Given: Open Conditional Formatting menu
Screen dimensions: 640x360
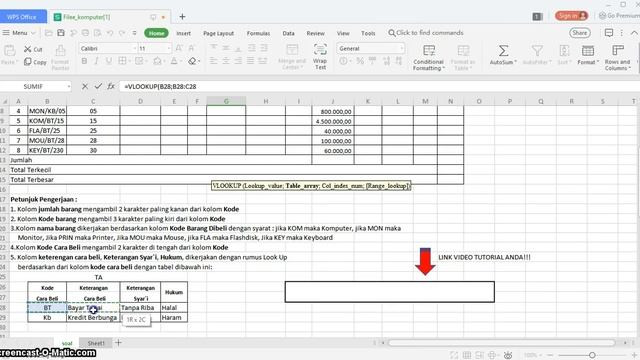Looking at the screenshot, I should coord(428,58).
